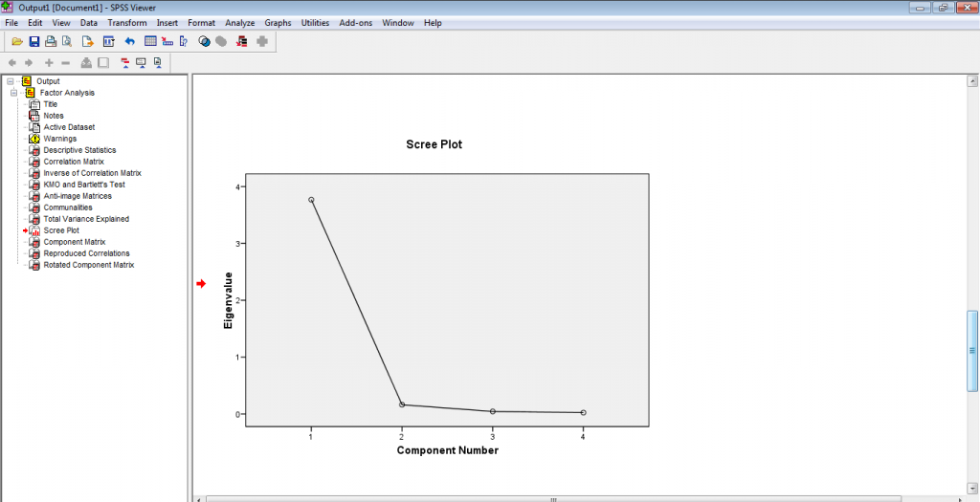Click the Scree Plot chart icon in outline
The image size is (980, 502).
point(34,230)
